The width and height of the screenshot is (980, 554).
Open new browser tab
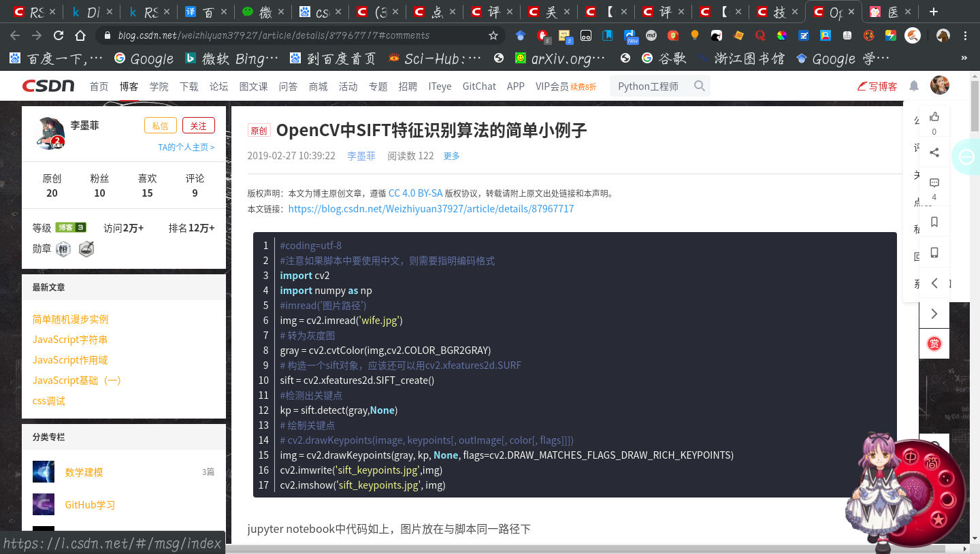[x=934, y=12]
